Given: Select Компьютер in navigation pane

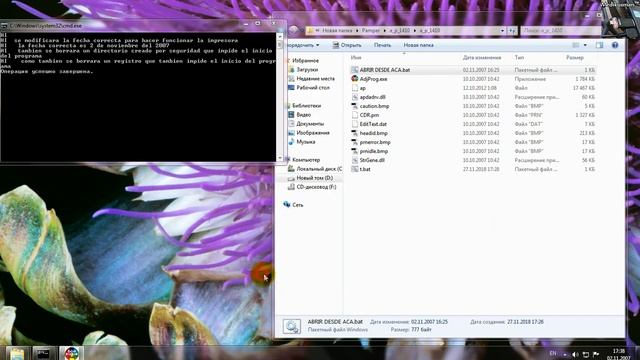Looking at the screenshot, I should [305, 160].
